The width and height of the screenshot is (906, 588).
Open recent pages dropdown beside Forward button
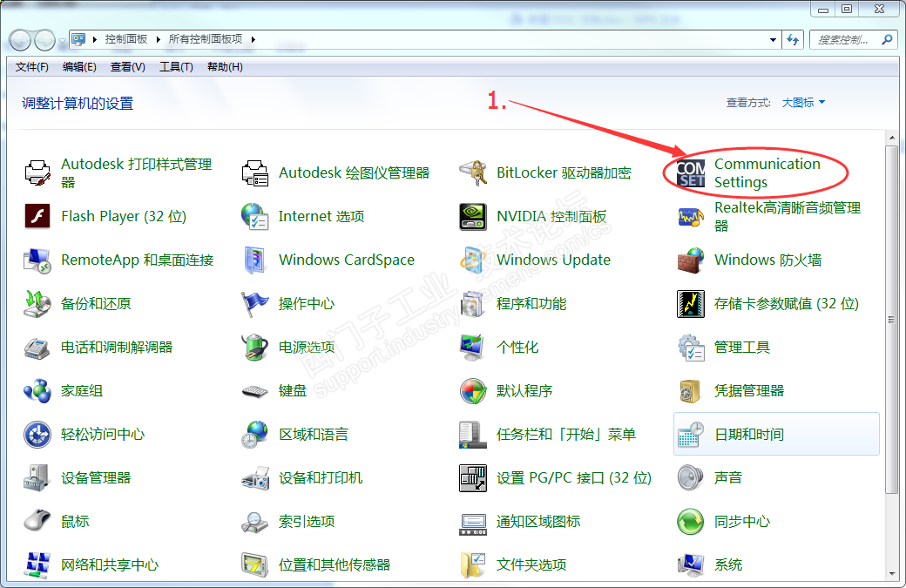(x=63, y=41)
